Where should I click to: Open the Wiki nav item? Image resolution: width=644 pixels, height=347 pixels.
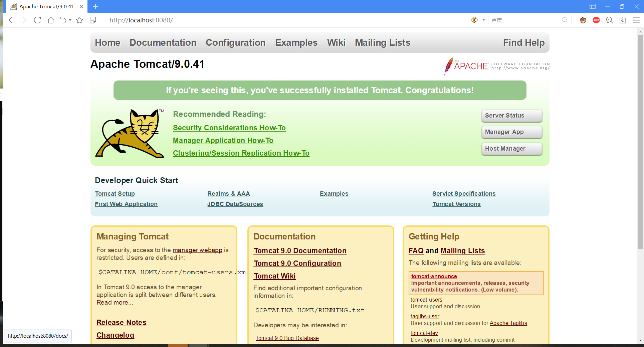tap(336, 43)
